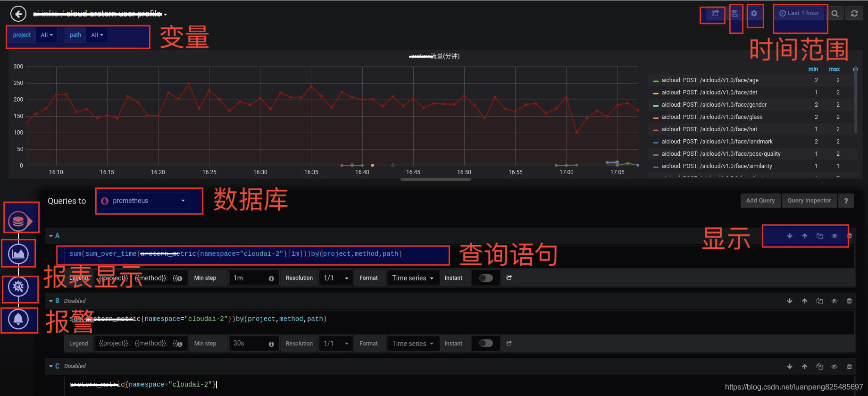
Task: Duplicate query B
Action: click(819, 301)
